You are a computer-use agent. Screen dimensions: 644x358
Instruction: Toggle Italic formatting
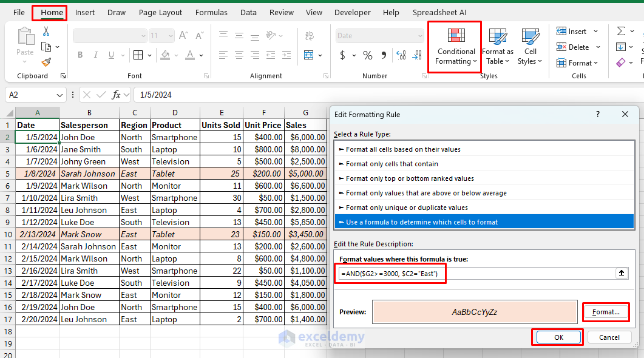pyautogui.click(x=97, y=55)
